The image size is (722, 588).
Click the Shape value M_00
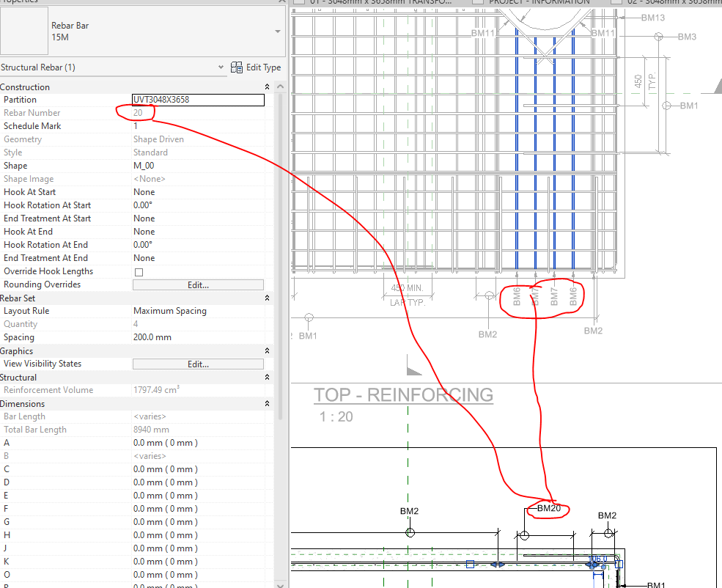click(x=198, y=166)
